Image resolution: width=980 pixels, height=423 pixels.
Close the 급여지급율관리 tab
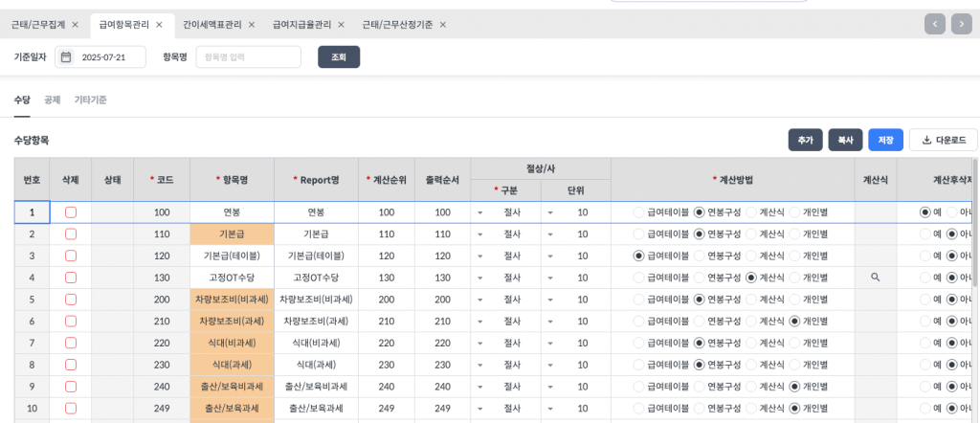(342, 25)
